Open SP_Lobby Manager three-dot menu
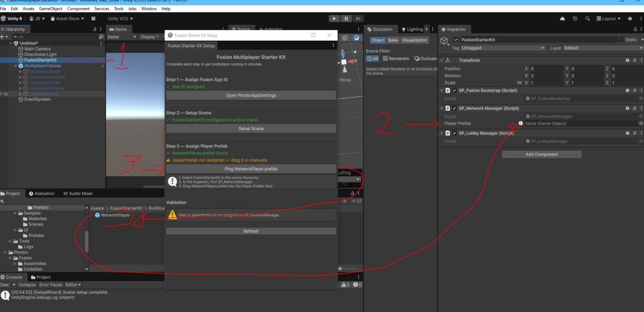 coord(640,133)
